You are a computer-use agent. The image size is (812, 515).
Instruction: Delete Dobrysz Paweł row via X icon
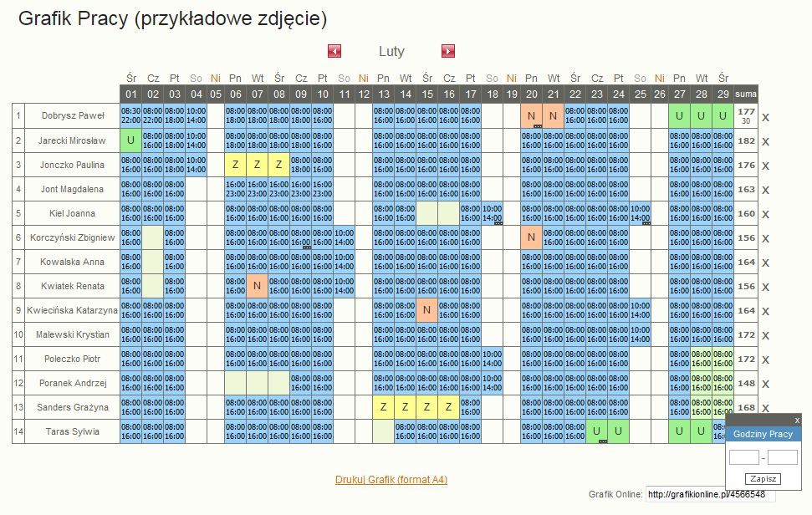point(763,116)
